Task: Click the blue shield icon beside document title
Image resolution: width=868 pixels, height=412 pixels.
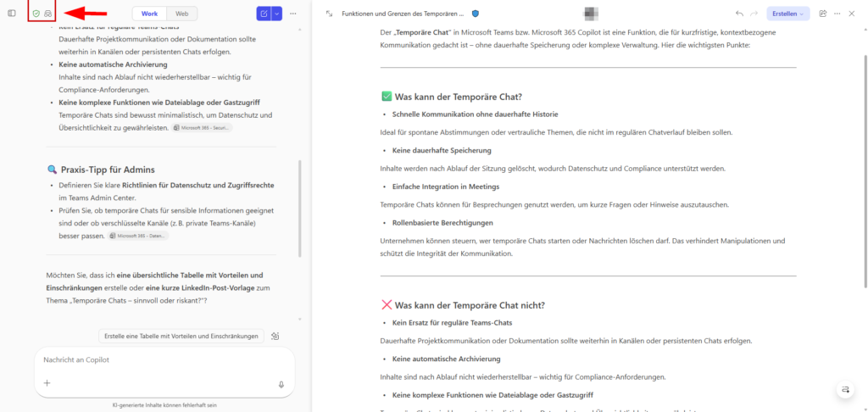Action: tap(475, 14)
